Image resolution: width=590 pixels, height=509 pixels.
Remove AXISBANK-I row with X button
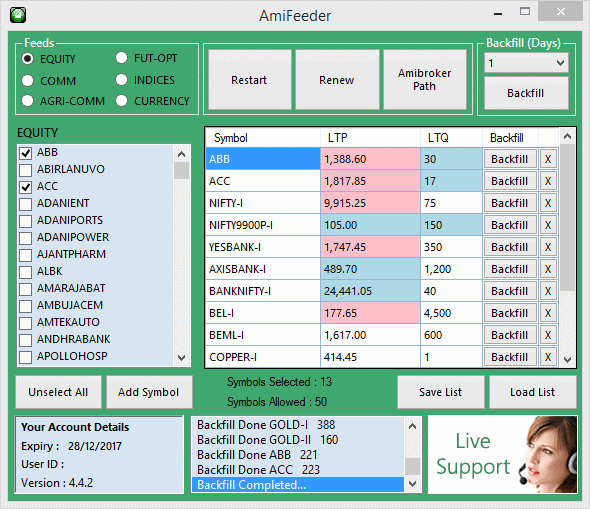[548, 269]
